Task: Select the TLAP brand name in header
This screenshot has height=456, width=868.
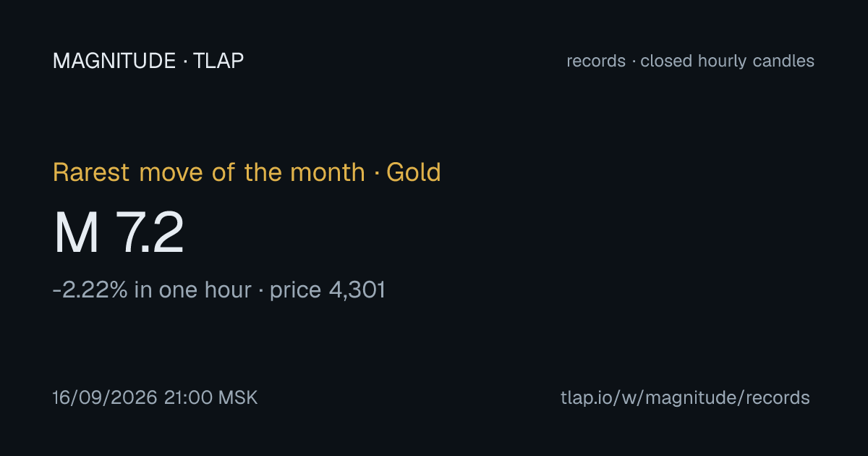Action: pyautogui.click(x=218, y=62)
